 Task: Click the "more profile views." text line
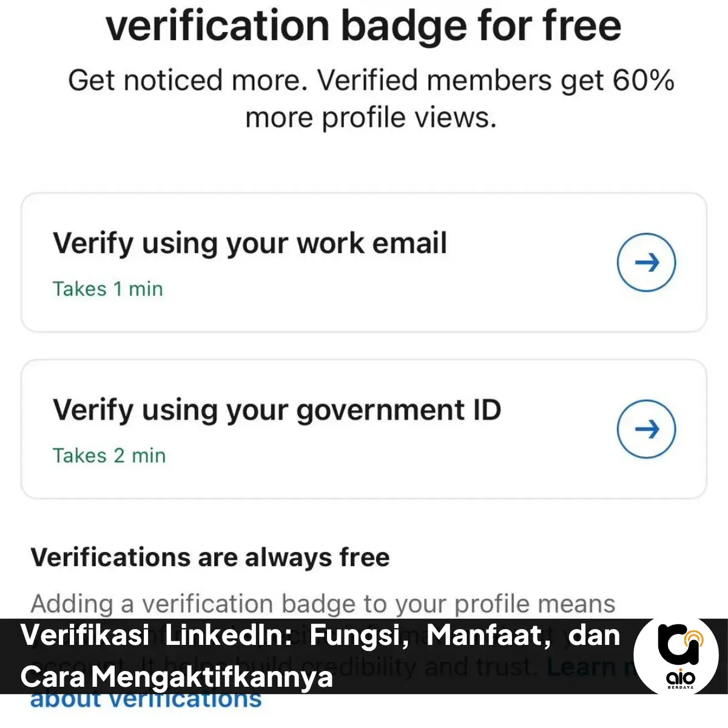click(371, 118)
